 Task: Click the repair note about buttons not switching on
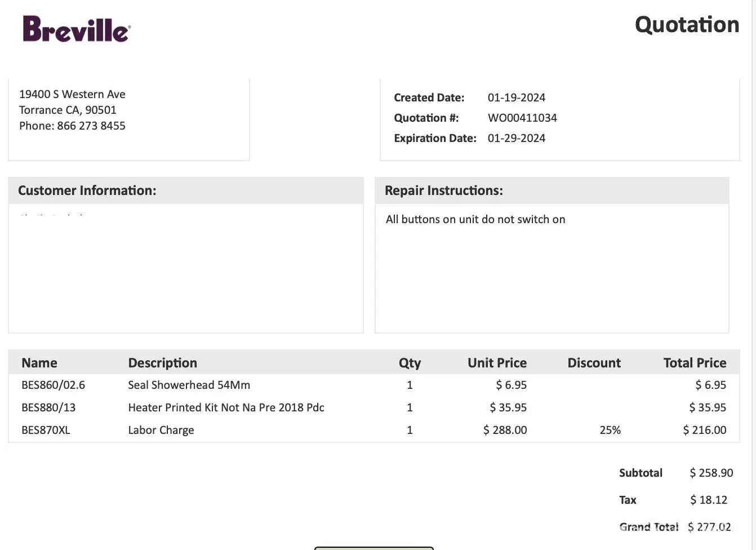point(475,219)
